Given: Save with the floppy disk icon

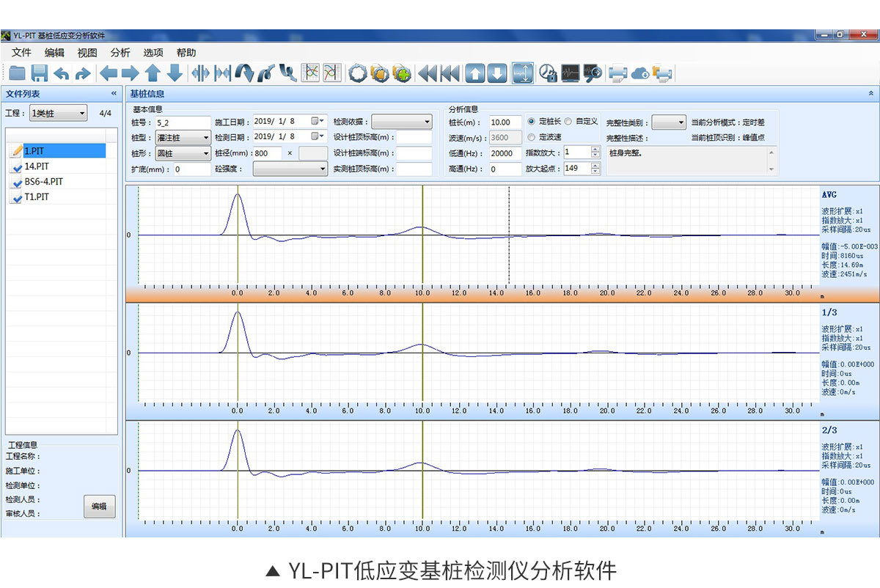Looking at the screenshot, I should pos(40,73).
